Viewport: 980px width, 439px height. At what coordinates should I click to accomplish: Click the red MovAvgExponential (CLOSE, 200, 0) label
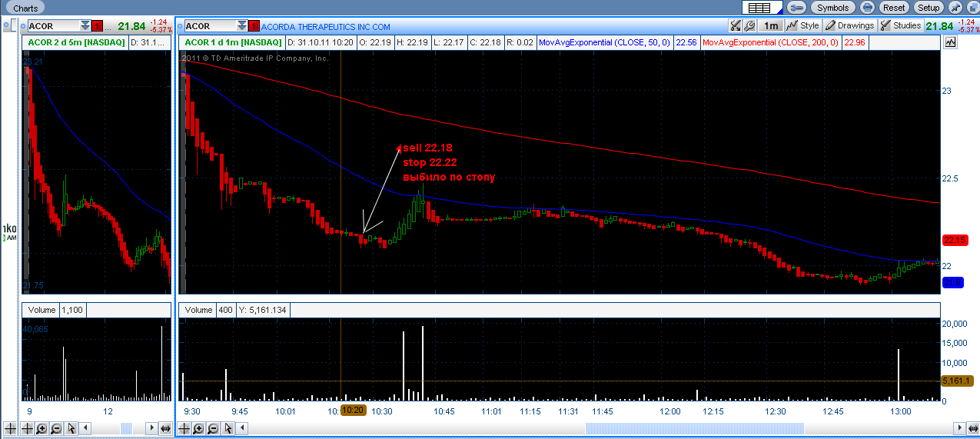pyautogui.click(x=770, y=42)
